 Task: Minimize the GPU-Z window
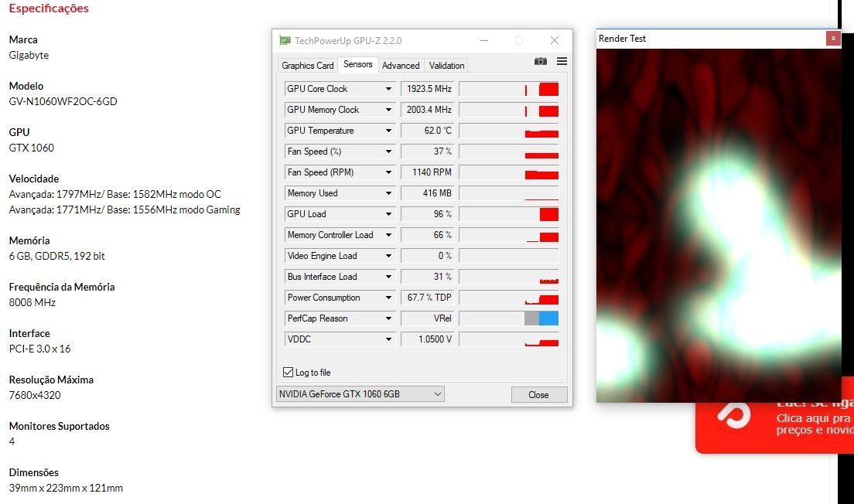click(x=483, y=40)
